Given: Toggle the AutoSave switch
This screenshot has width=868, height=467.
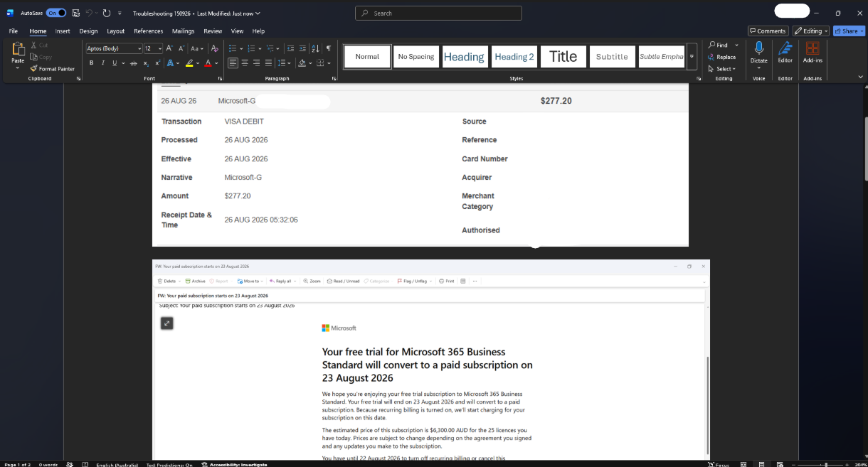Looking at the screenshot, I should click(56, 13).
